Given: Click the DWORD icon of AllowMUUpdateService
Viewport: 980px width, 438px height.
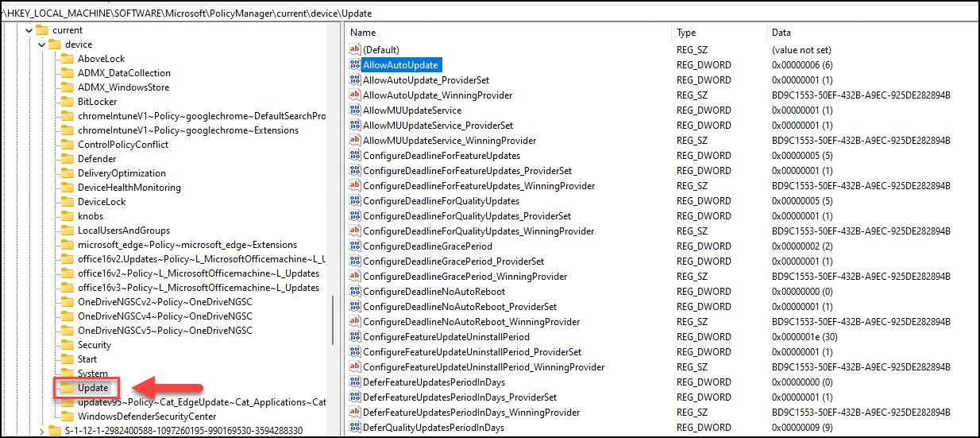Looking at the screenshot, I should coord(355,110).
